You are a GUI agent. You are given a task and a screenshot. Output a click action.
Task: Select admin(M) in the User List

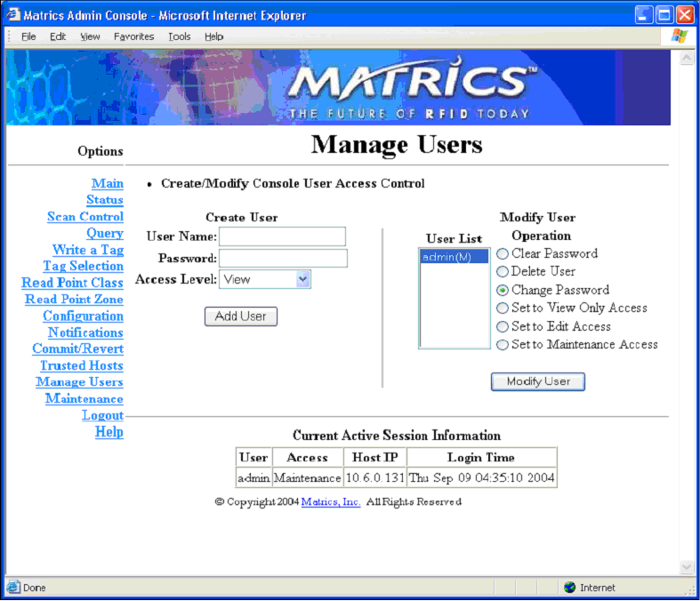tap(454, 257)
